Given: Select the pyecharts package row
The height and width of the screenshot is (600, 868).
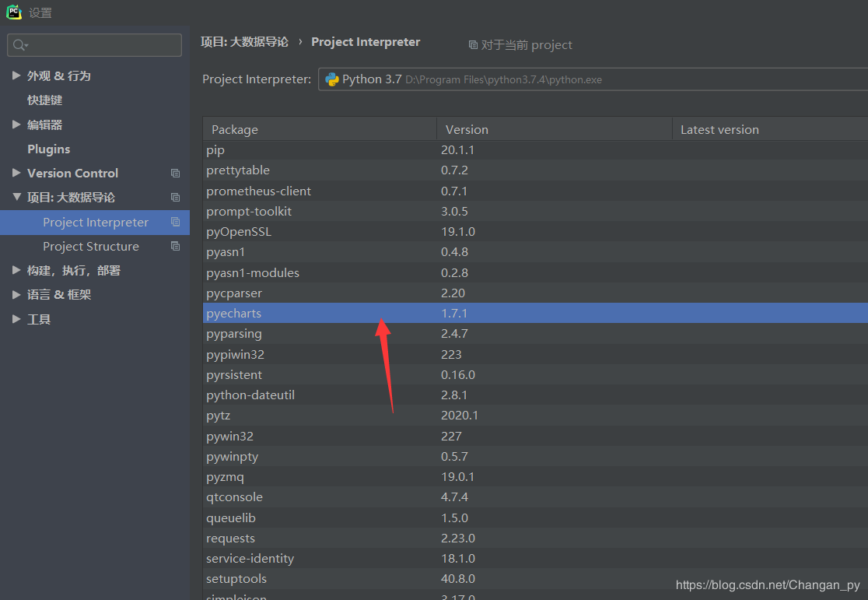Looking at the screenshot, I should point(535,313).
